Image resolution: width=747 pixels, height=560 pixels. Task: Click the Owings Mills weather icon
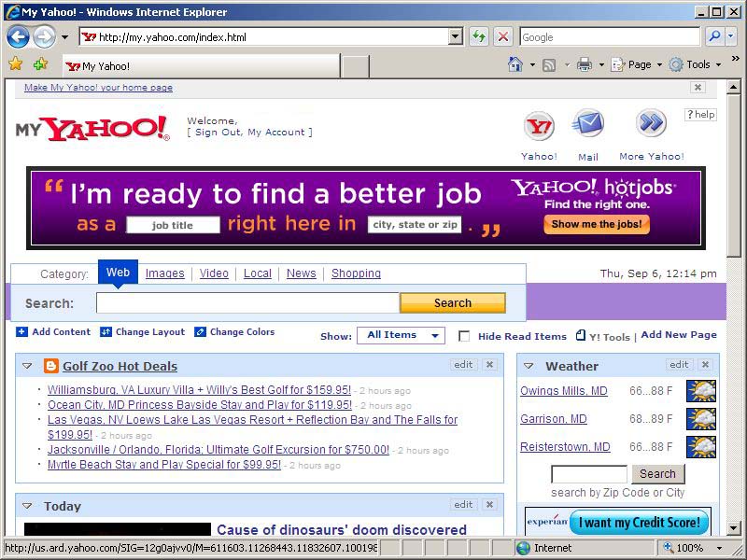click(701, 391)
